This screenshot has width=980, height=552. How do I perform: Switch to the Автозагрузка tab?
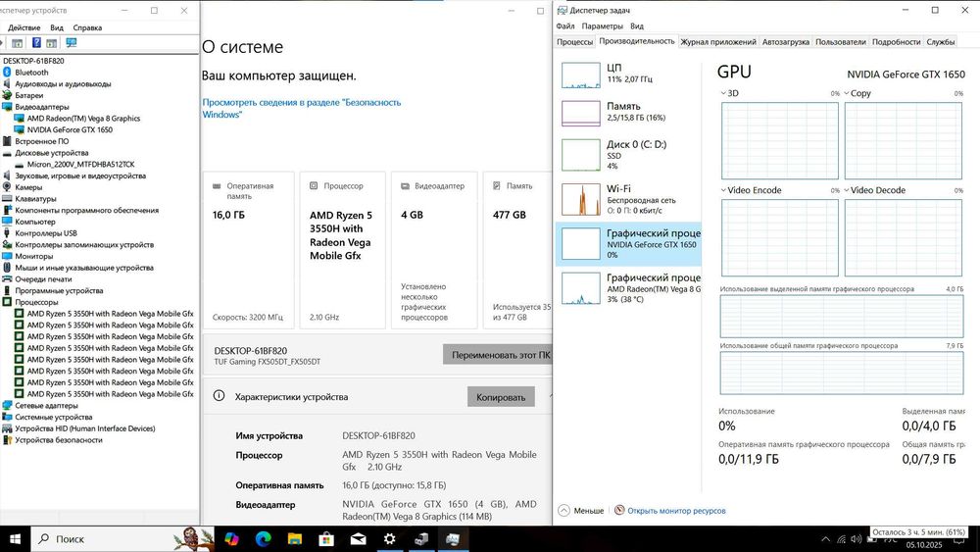pyautogui.click(x=786, y=42)
